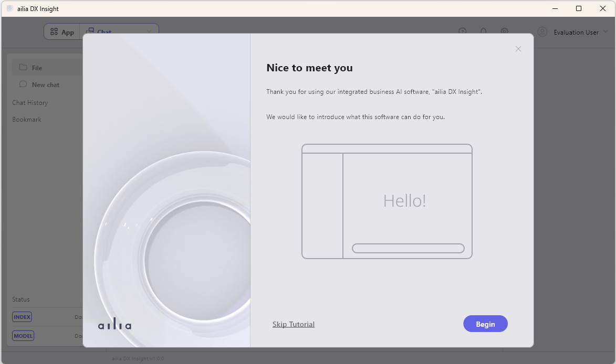
Task: Click the MODEL status badge
Action: (23, 336)
